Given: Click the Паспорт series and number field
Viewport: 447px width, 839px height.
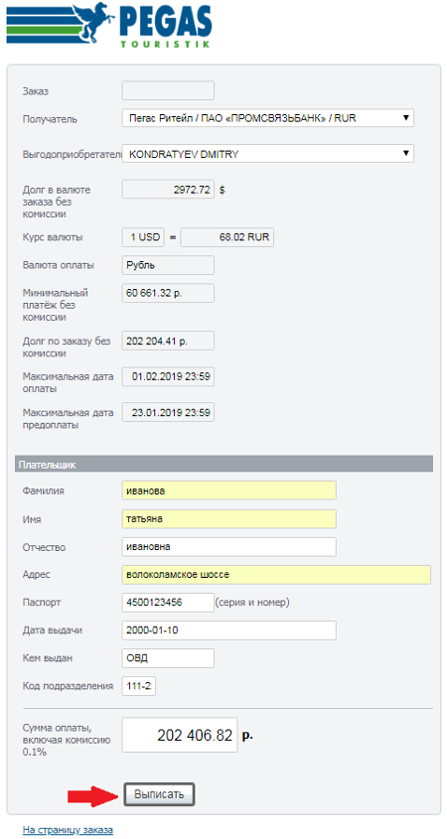Looking at the screenshot, I should click(168, 602).
